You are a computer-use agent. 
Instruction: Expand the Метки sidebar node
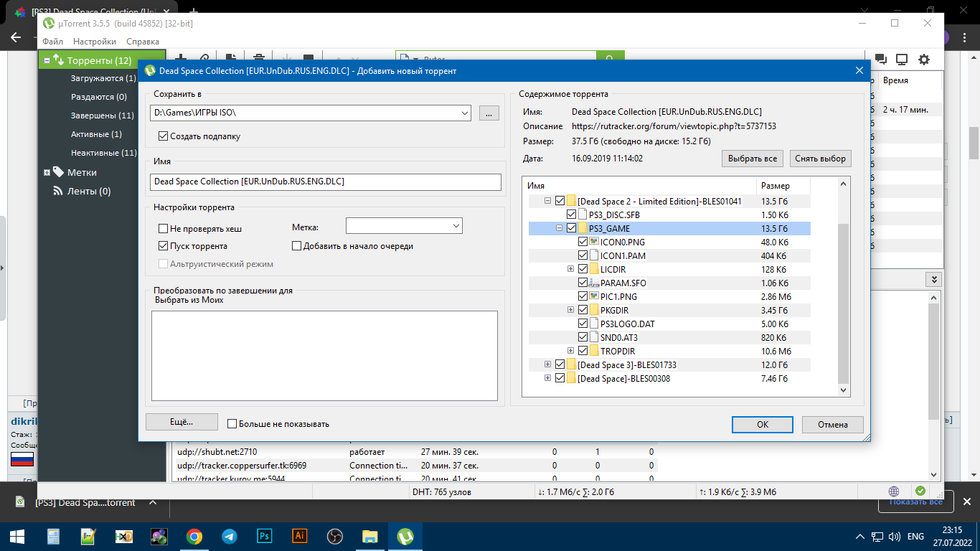pos(47,172)
